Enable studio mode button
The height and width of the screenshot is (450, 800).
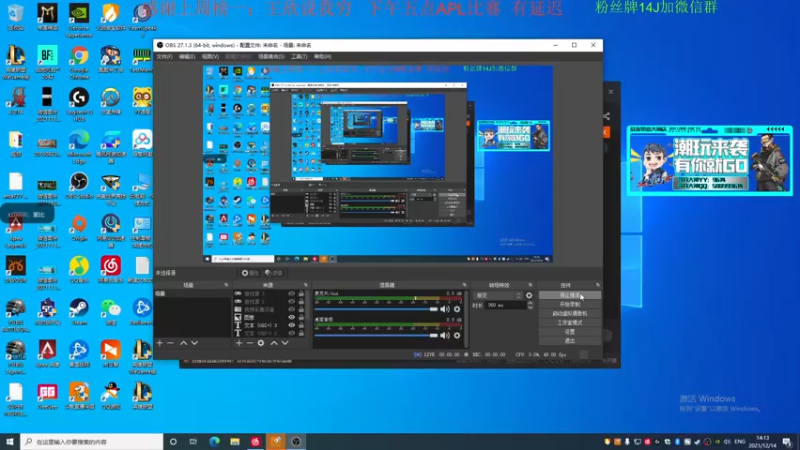569,322
